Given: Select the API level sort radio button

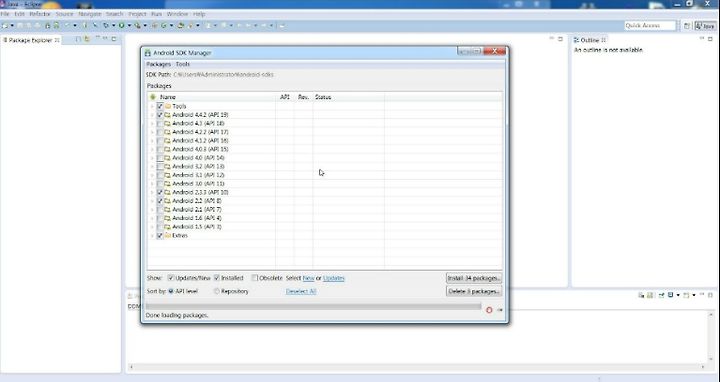Looking at the screenshot, I should pos(171,291).
